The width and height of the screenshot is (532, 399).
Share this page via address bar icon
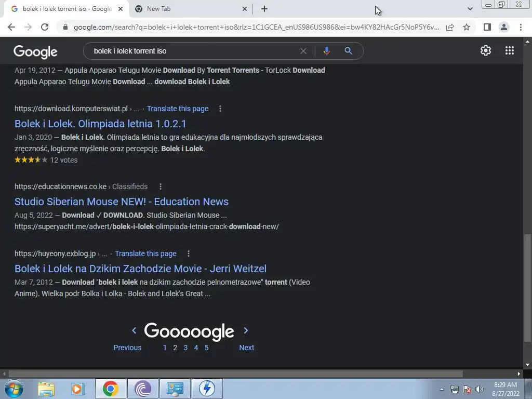[450, 27]
